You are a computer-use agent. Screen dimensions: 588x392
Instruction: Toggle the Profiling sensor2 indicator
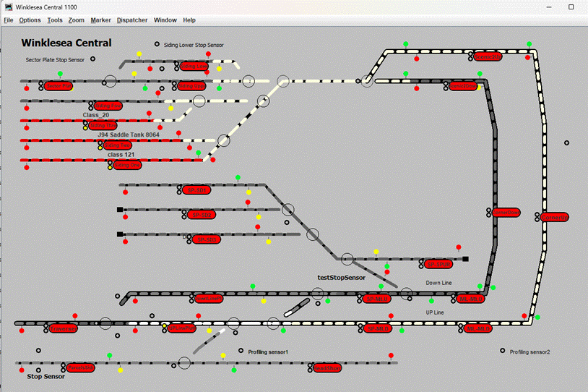(x=503, y=351)
